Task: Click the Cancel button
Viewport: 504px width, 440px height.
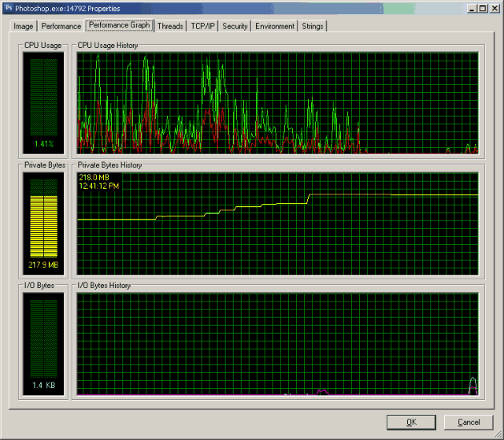Action: [469, 422]
